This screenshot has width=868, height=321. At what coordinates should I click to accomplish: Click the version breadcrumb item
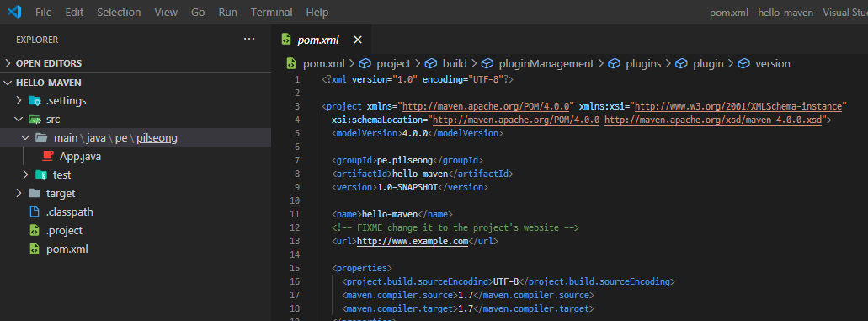pyautogui.click(x=773, y=64)
